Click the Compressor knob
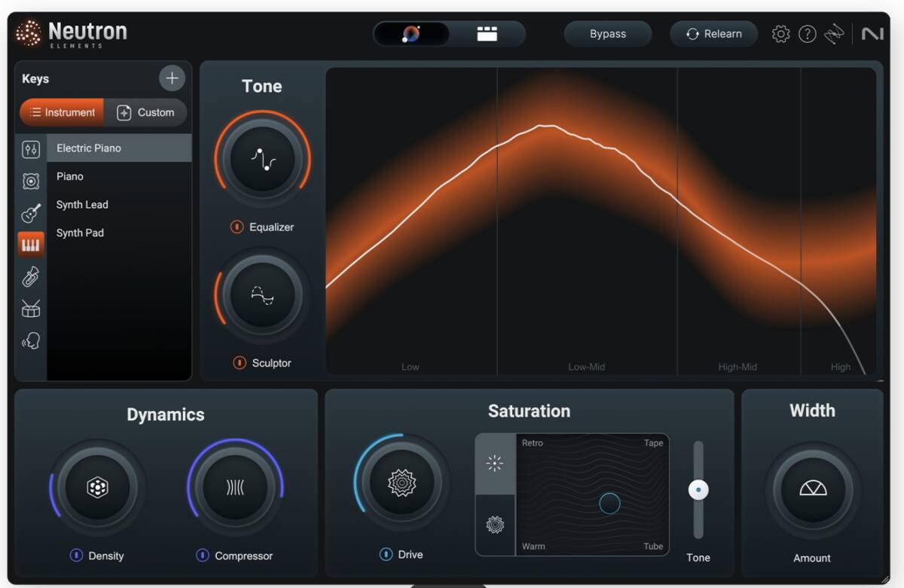This screenshot has height=588, width=904. click(235, 487)
